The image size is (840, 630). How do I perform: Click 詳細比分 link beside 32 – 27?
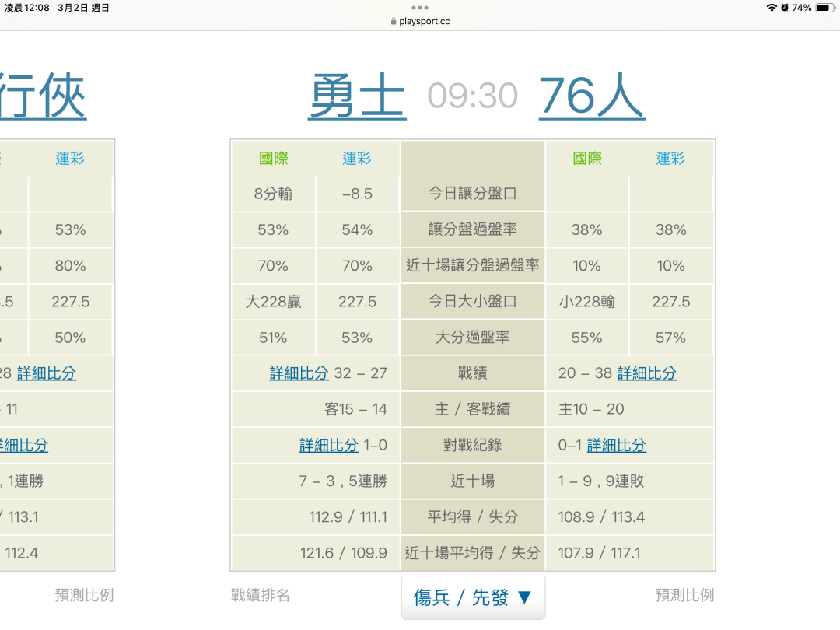299,373
